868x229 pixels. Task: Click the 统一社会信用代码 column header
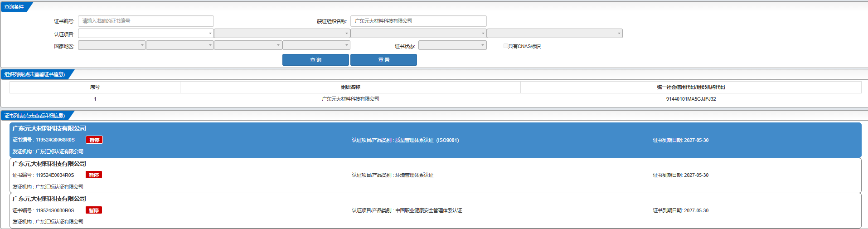(691, 87)
